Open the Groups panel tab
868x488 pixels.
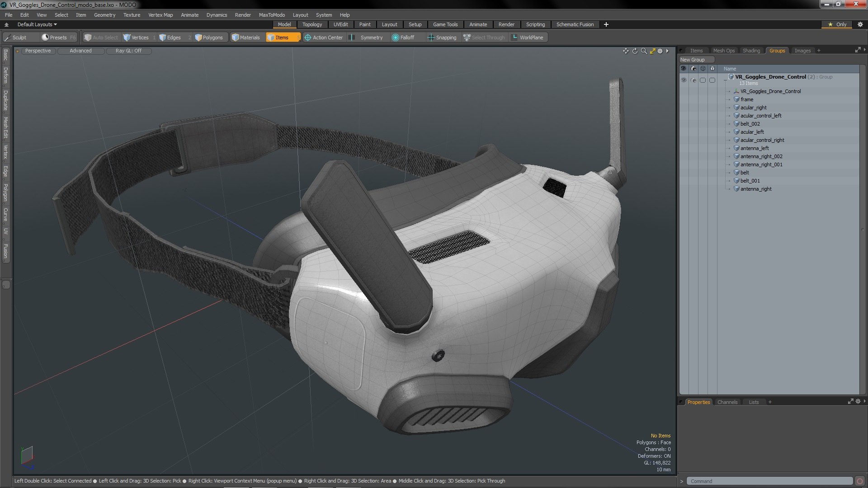(777, 50)
